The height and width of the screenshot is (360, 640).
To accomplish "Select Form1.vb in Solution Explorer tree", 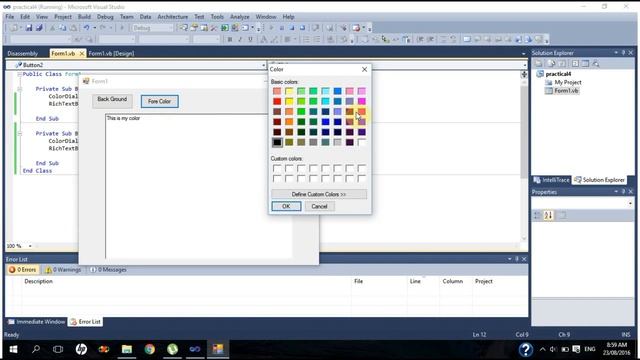I will 566,91.
